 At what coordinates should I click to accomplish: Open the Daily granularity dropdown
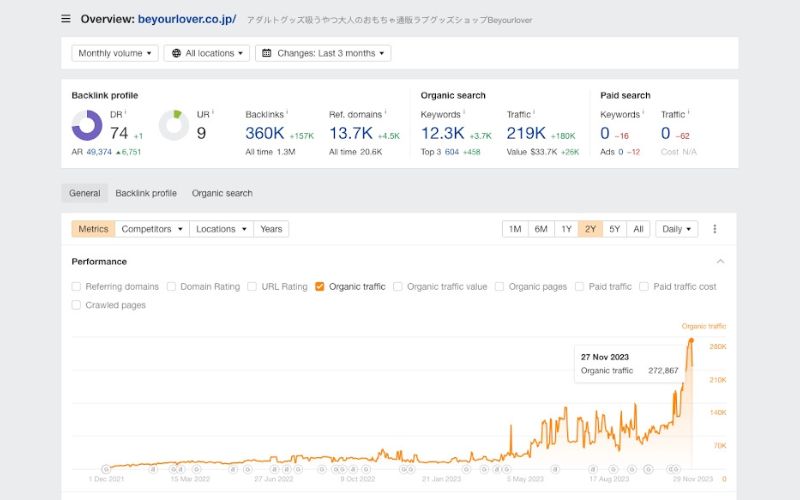click(x=677, y=229)
